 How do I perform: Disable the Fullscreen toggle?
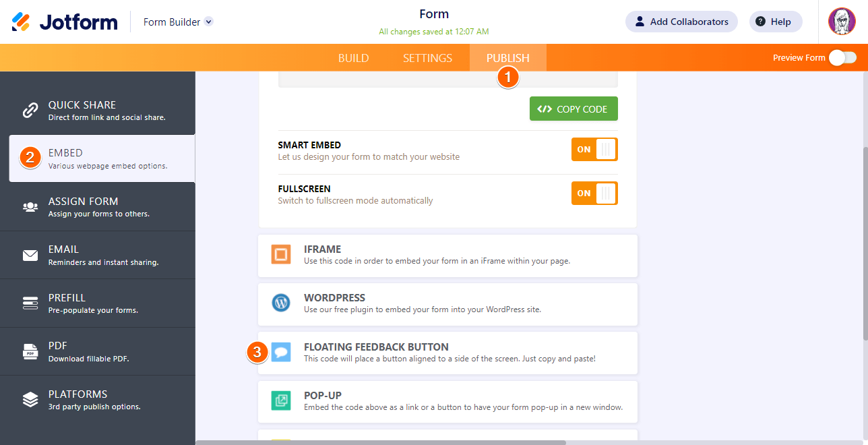(594, 193)
